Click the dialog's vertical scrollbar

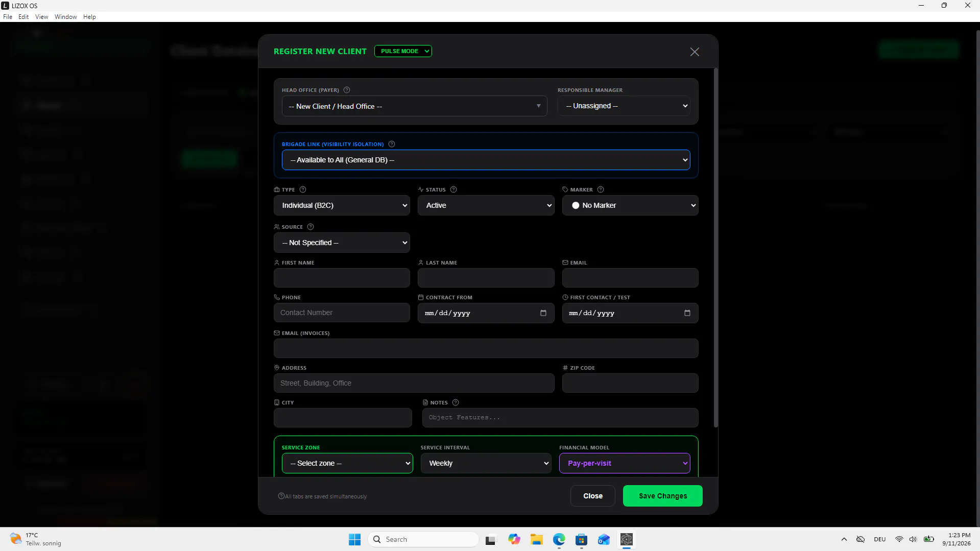click(715, 248)
